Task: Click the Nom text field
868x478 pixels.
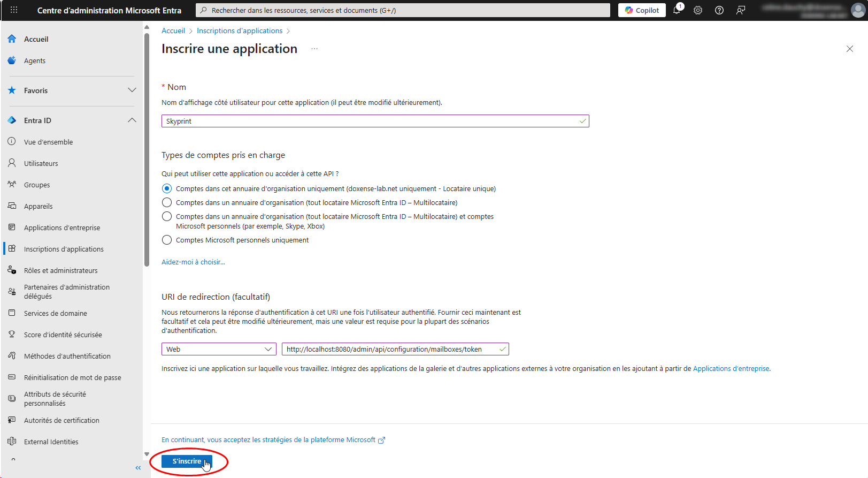Action: point(369,121)
